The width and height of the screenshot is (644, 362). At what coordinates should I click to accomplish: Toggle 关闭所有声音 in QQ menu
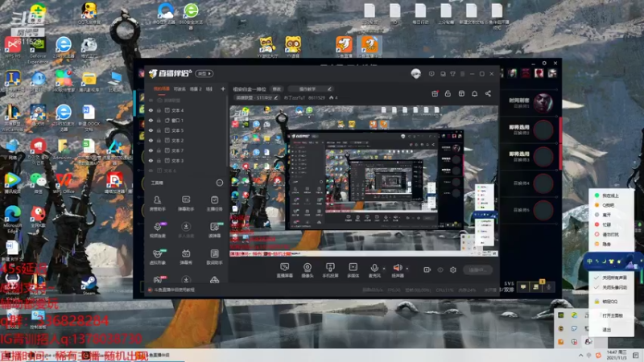(x=612, y=278)
